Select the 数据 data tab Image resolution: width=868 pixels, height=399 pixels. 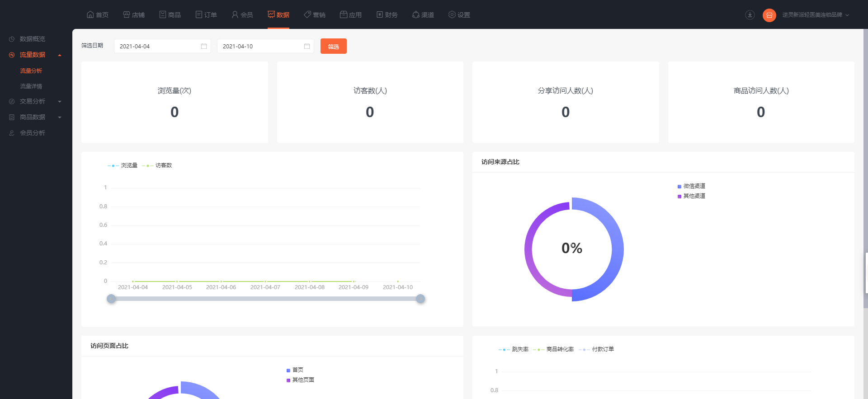(278, 15)
